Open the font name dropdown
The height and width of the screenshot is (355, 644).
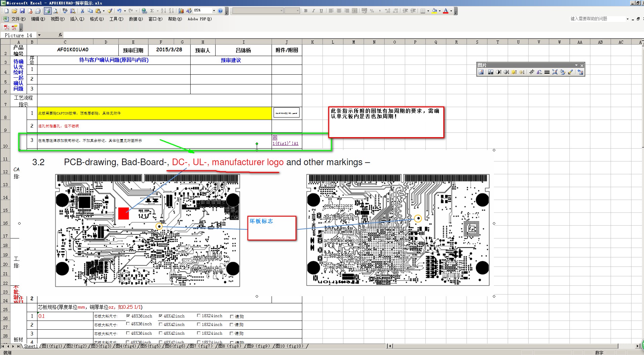[281, 11]
